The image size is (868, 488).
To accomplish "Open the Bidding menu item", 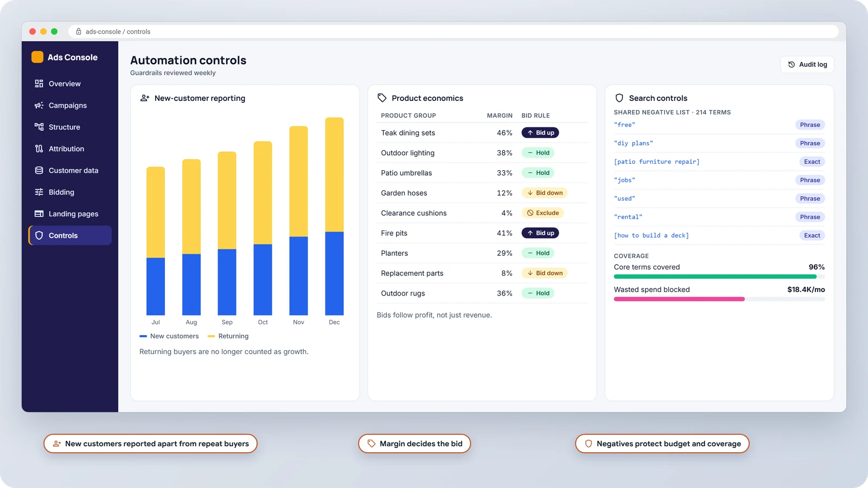I will click(x=70, y=192).
